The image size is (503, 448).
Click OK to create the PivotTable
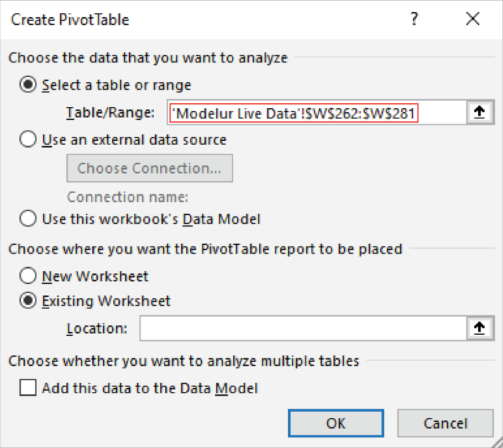pos(336,423)
